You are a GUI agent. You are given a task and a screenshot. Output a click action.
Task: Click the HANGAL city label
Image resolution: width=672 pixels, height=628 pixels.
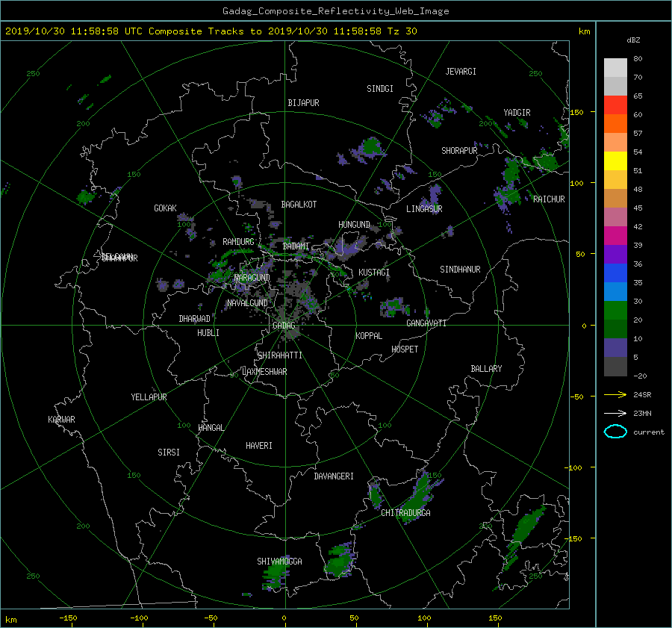211,428
